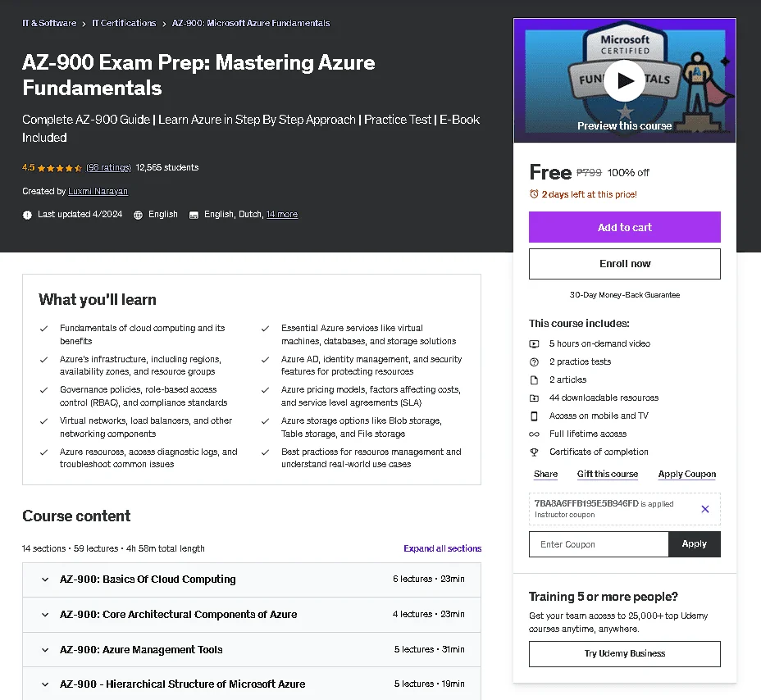Click the certificate trophy icon
The image size is (761, 700).
point(534,452)
